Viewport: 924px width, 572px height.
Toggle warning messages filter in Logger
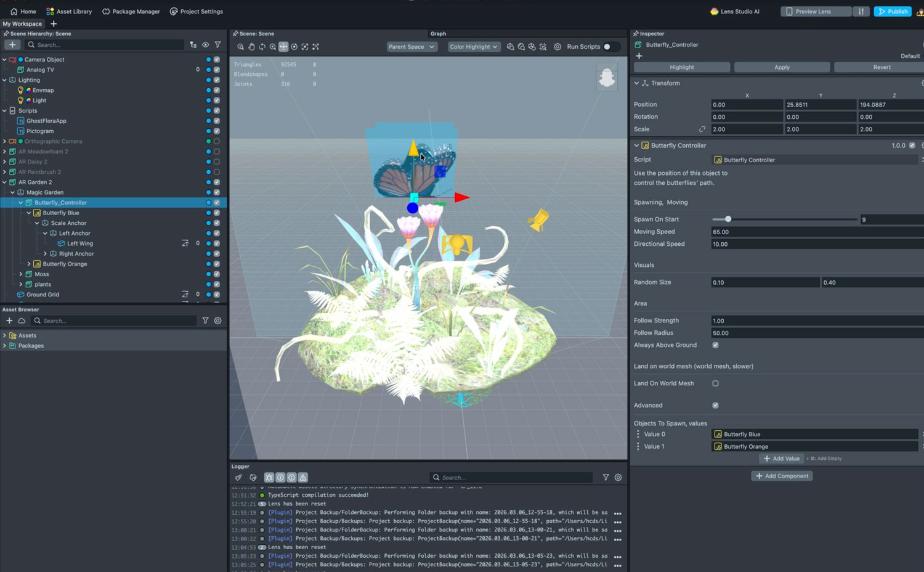coord(302,477)
